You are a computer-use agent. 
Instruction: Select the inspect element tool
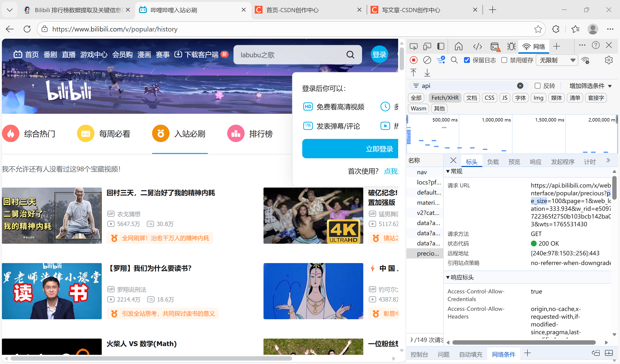click(414, 46)
